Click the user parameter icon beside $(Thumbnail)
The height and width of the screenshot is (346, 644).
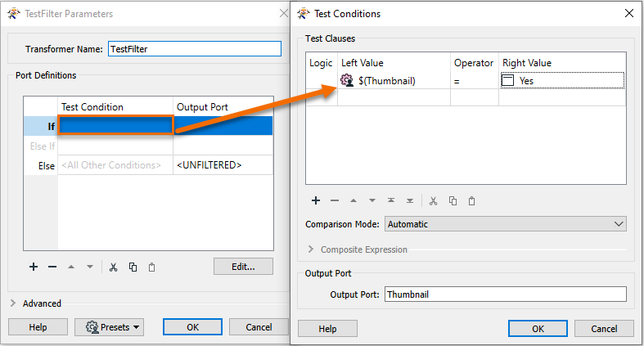point(347,80)
